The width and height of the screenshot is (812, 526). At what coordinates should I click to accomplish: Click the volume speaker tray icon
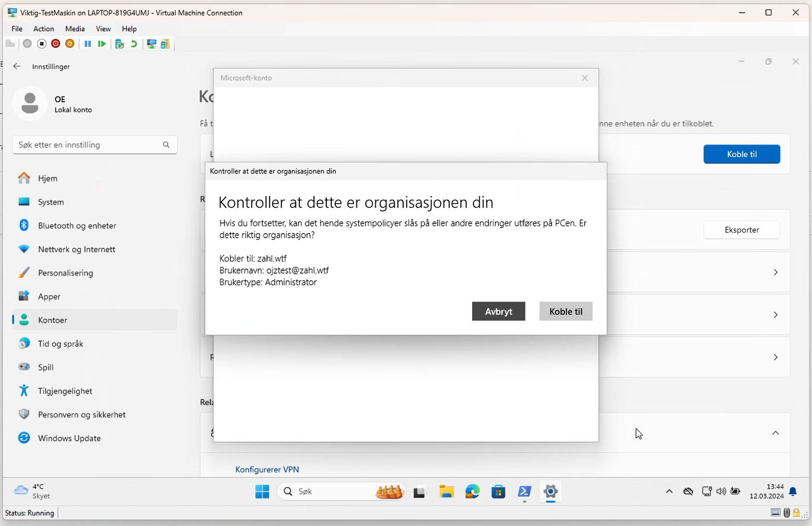pos(721,492)
